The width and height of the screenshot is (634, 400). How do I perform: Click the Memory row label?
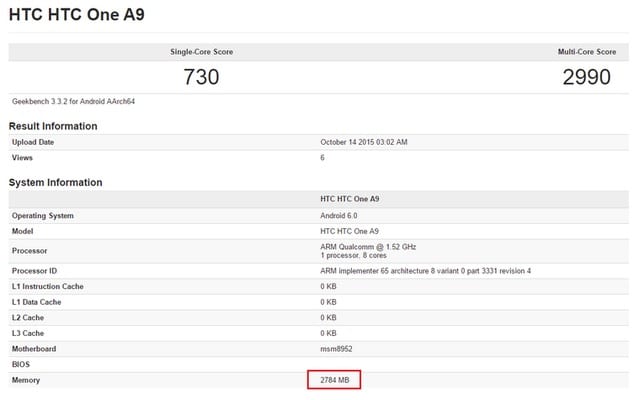[27, 380]
